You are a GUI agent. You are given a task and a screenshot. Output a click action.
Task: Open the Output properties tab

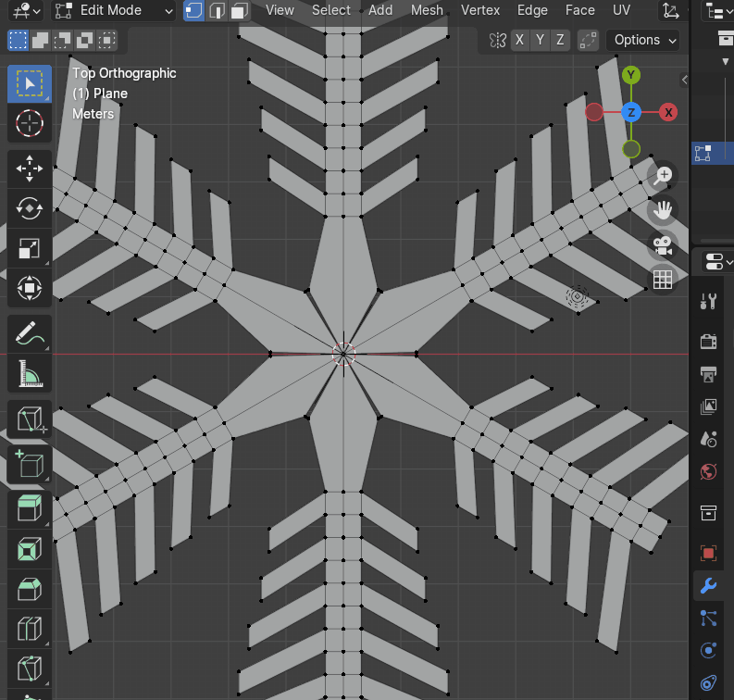pos(708,374)
